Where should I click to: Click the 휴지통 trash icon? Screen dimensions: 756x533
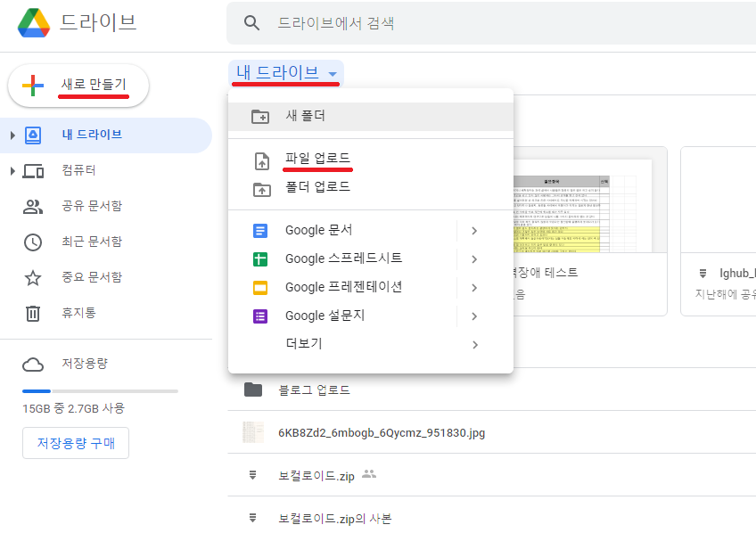[33, 313]
